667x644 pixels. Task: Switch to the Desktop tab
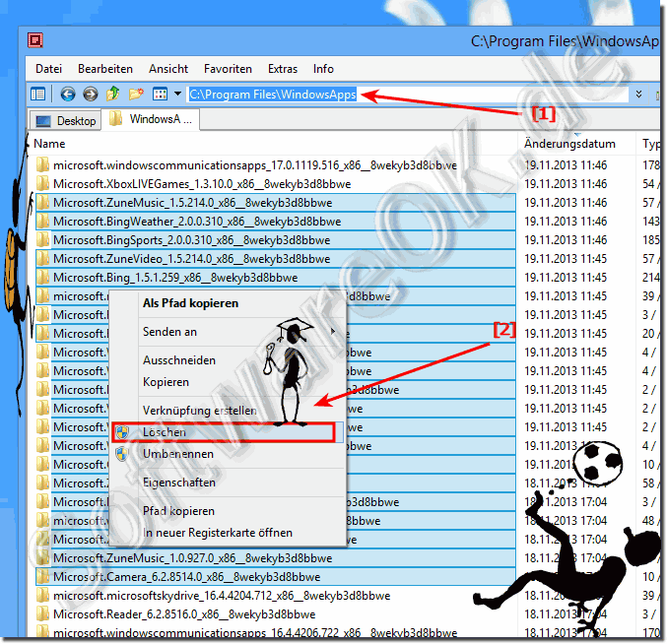pyautogui.click(x=65, y=121)
